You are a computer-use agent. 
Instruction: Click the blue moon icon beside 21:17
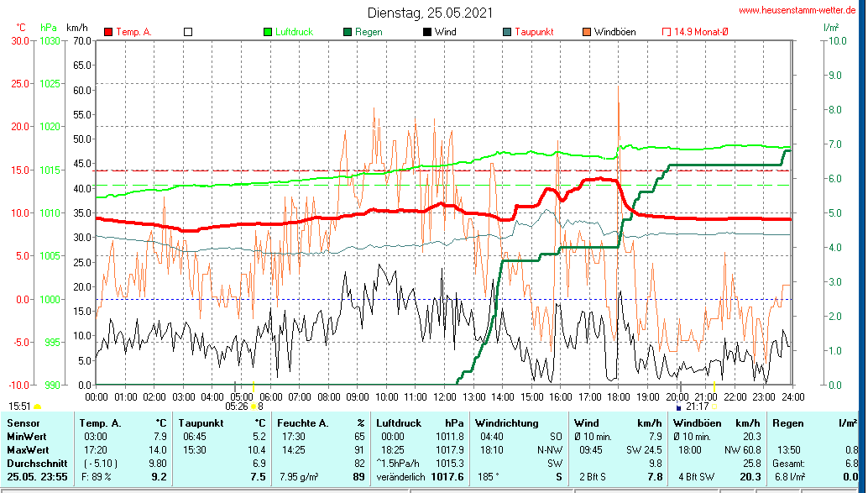[x=678, y=407]
